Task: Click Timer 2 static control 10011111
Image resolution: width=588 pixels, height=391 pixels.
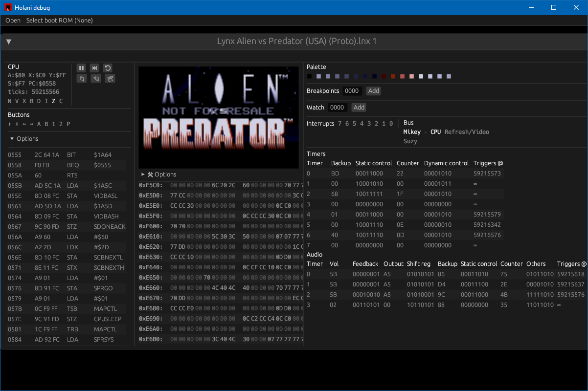Action: [x=369, y=194]
